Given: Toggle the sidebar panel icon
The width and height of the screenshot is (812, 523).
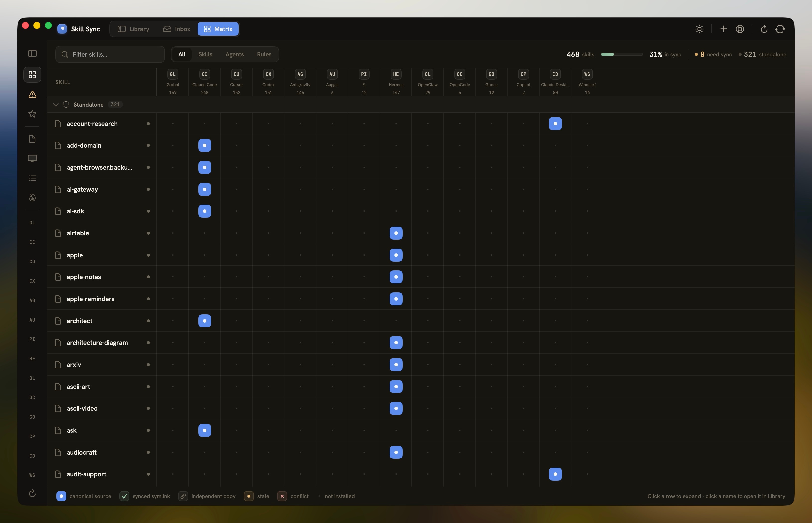Looking at the screenshot, I should tap(32, 53).
